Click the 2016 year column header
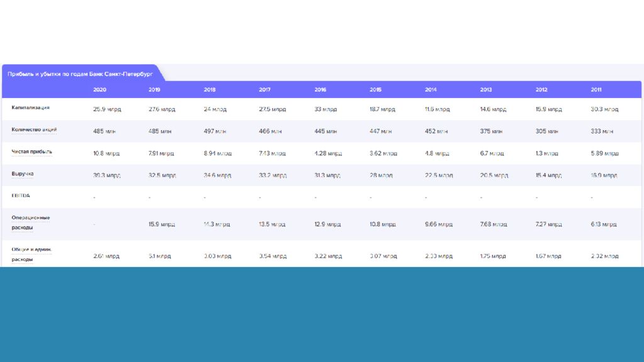Viewport: 644px width, 362px height. [320, 90]
